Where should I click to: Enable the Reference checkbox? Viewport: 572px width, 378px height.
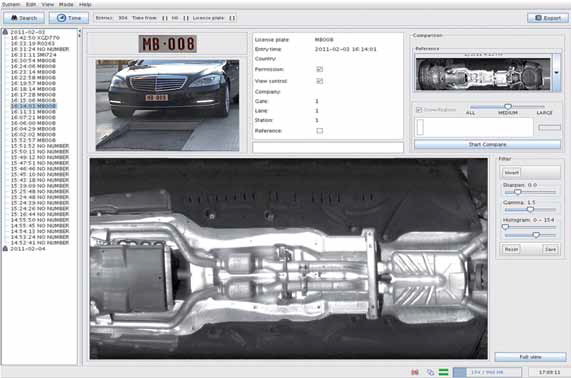[x=320, y=131]
